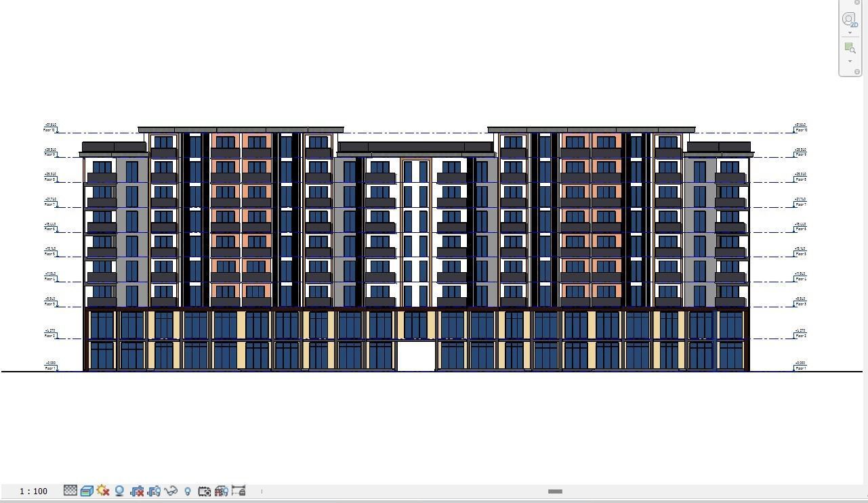Image resolution: width=868 pixels, height=503 pixels.
Task: Open Temporary Hide/Isolate glasses icon
Action: coord(171,491)
